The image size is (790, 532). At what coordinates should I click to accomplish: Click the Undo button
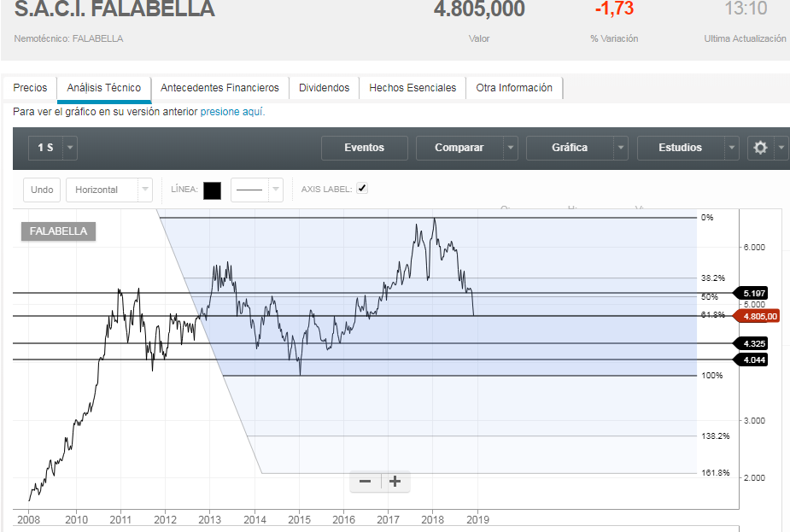[42, 190]
